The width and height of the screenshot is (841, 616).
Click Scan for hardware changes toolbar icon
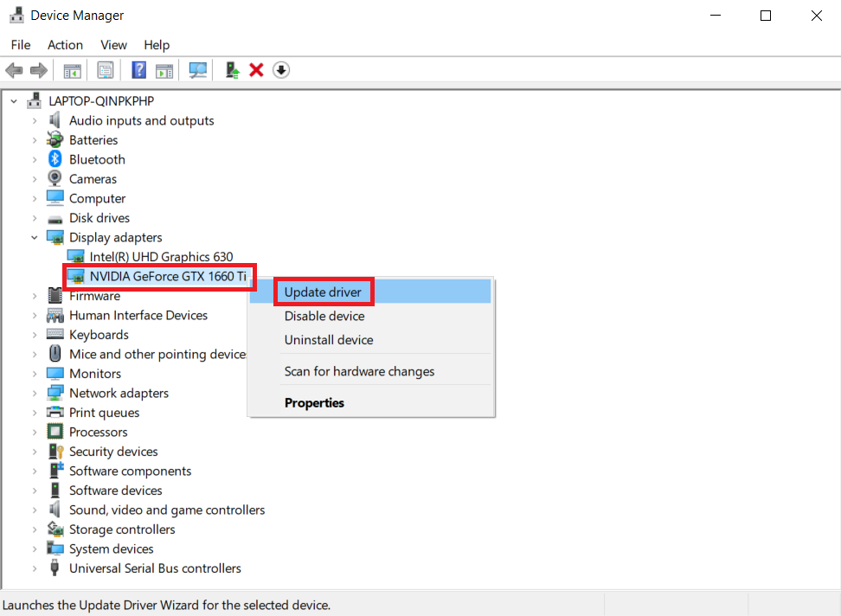pyautogui.click(x=199, y=70)
